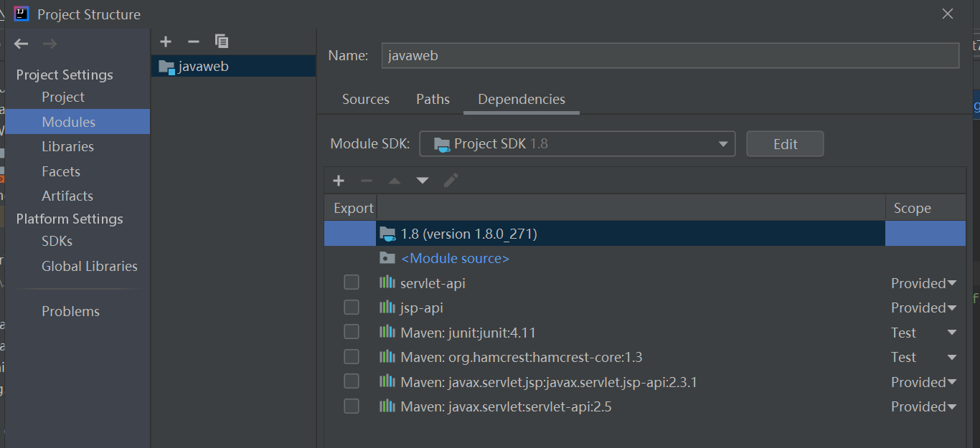
Task: Check the export box for jsp-api
Action: (x=351, y=307)
